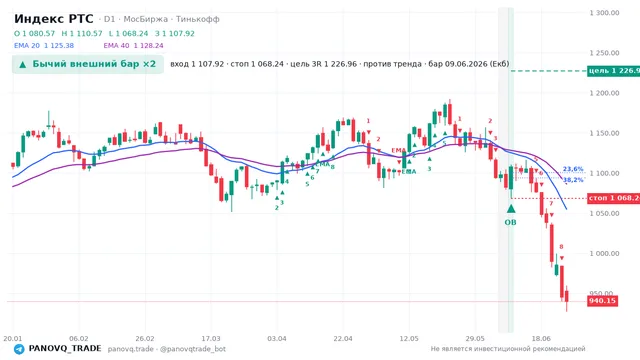Click the green target label "цель 1 226.9"
The height and width of the screenshot is (360, 640).
pyautogui.click(x=614, y=71)
